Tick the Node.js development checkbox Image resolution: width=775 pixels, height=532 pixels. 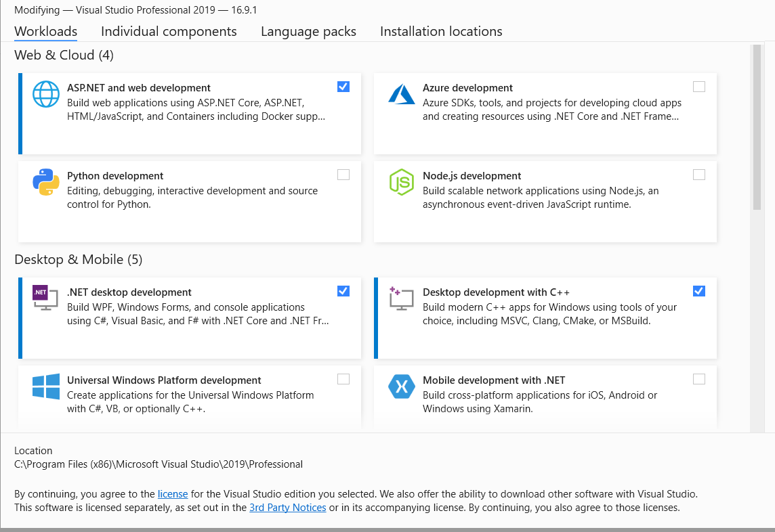click(699, 175)
